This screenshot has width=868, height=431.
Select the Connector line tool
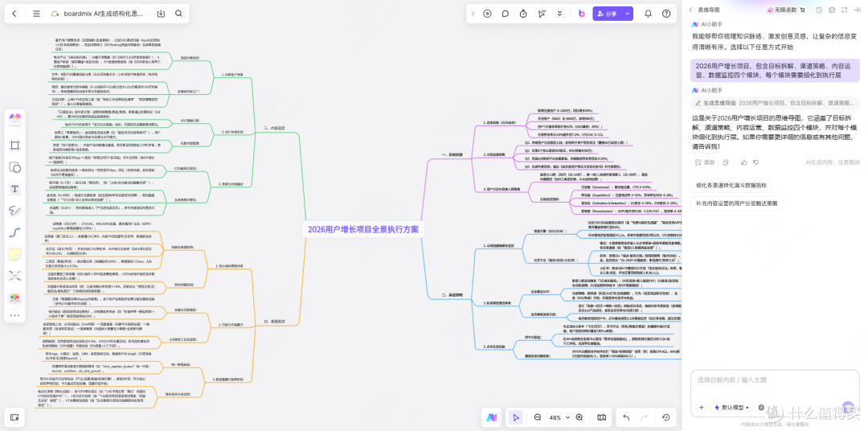click(15, 232)
